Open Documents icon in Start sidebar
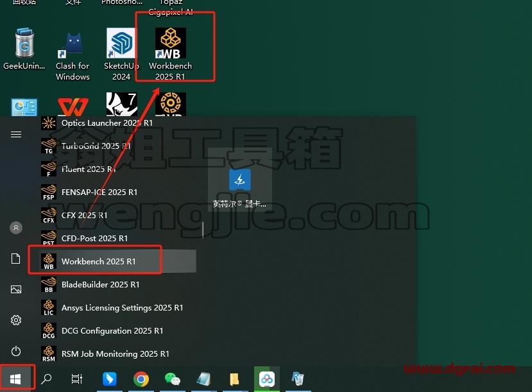The width and height of the screenshot is (532, 392). click(x=16, y=259)
